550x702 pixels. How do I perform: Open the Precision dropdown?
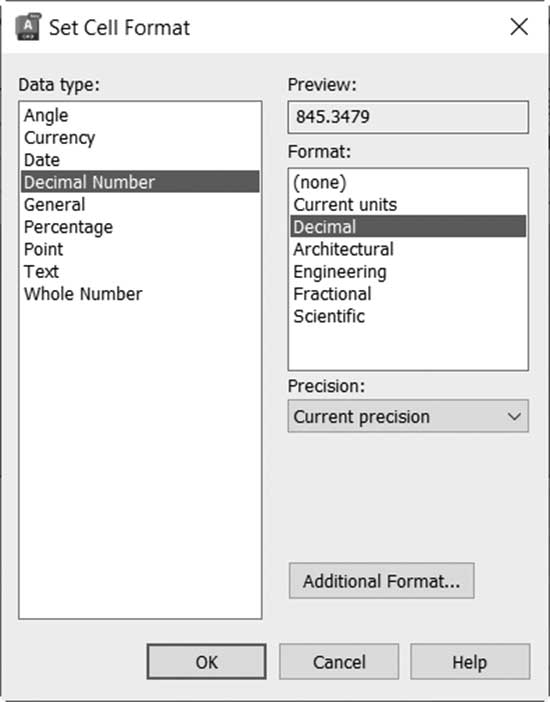pyautogui.click(x=408, y=416)
